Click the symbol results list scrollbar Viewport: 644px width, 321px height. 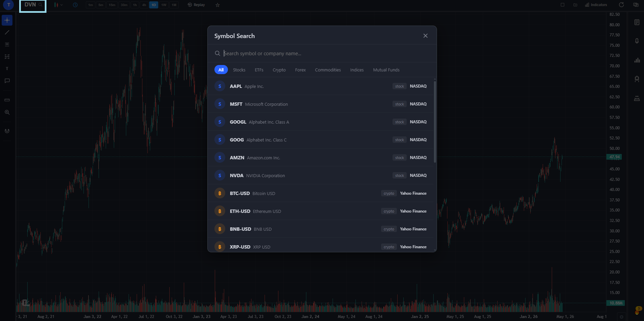click(x=435, y=122)
